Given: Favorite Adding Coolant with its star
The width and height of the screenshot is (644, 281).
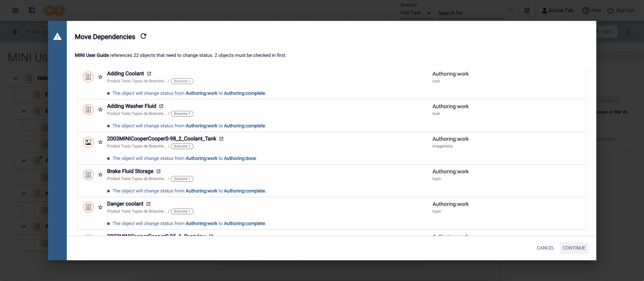Looking at the screenshot, I should point(100,77).
